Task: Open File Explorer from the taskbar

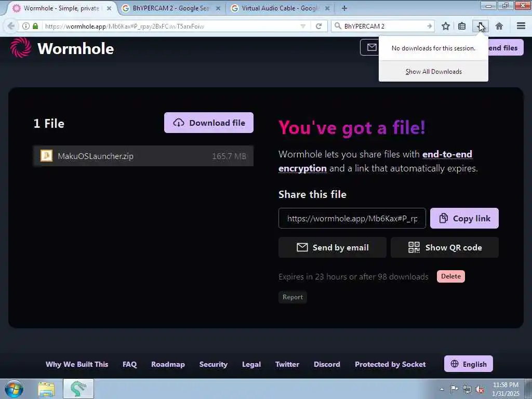Action: [x=46, y=389]
